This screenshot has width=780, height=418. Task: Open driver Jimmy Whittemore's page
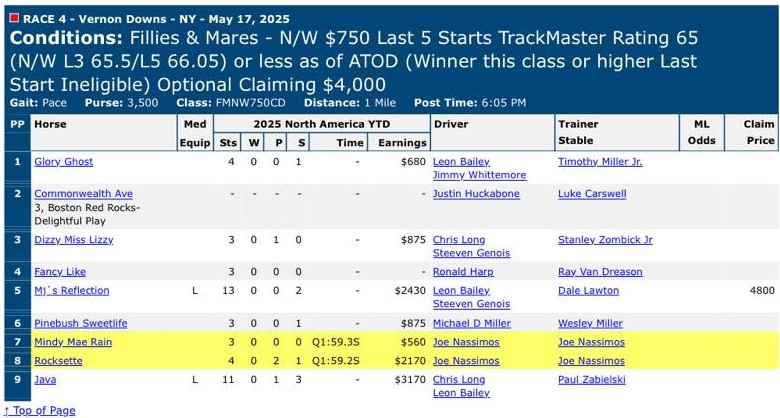479,175
